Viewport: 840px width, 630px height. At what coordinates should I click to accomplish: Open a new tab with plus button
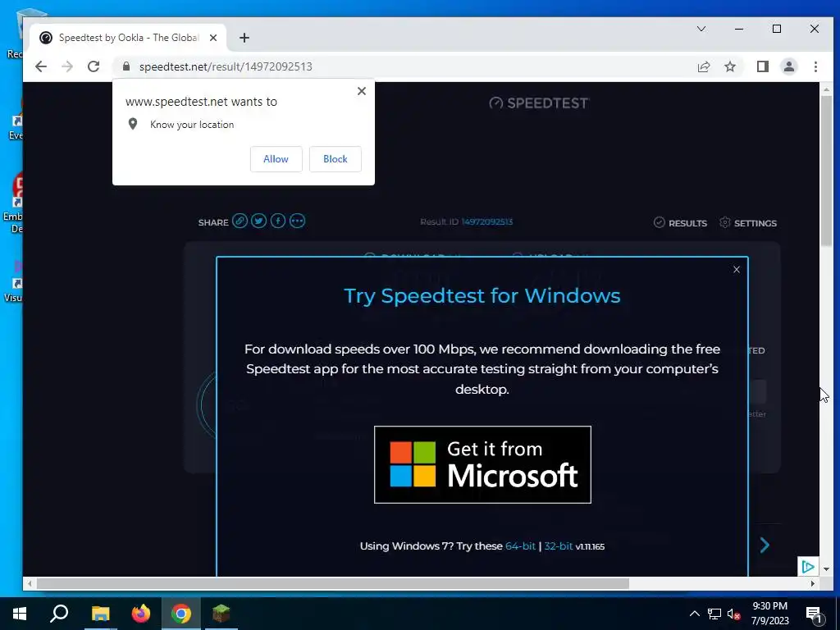click(x=244, y=38)
